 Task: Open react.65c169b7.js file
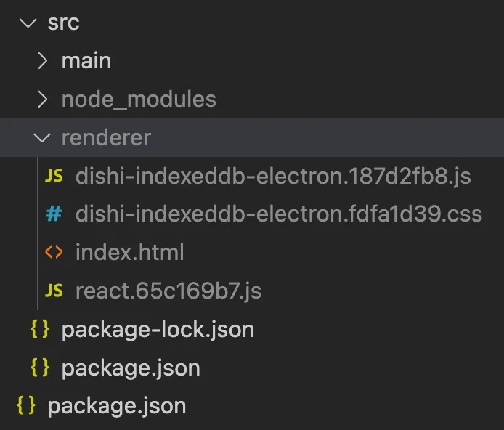(x=168, y=291)
